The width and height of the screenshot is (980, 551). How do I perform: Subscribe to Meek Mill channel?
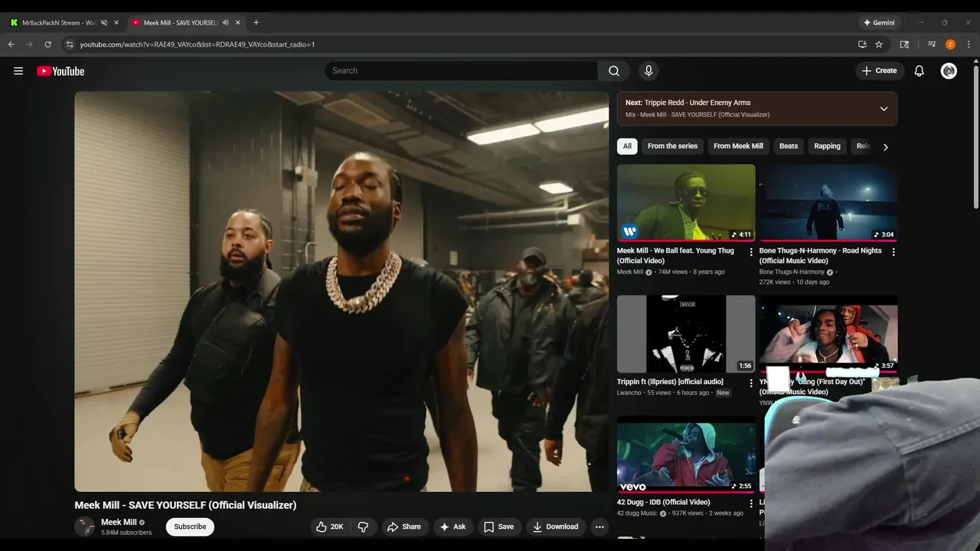(x=190, y=527)
